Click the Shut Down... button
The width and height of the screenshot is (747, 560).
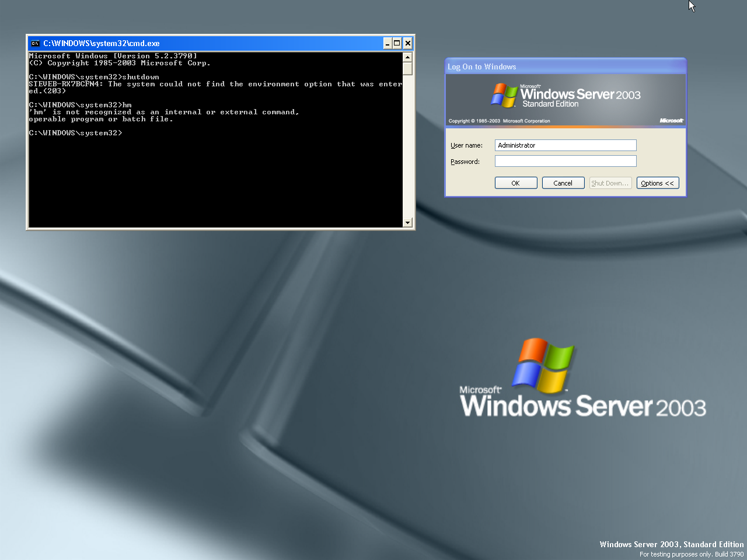[x=610, y=183]
